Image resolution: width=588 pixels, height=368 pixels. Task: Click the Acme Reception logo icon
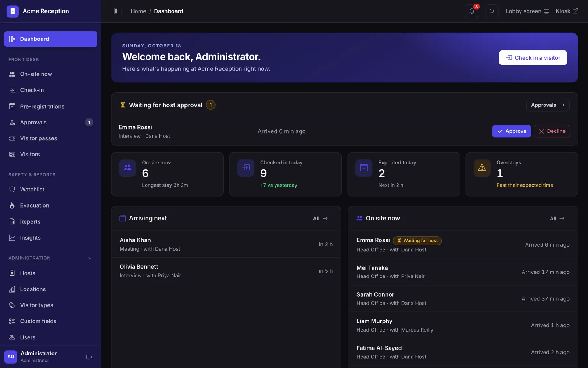12,11
